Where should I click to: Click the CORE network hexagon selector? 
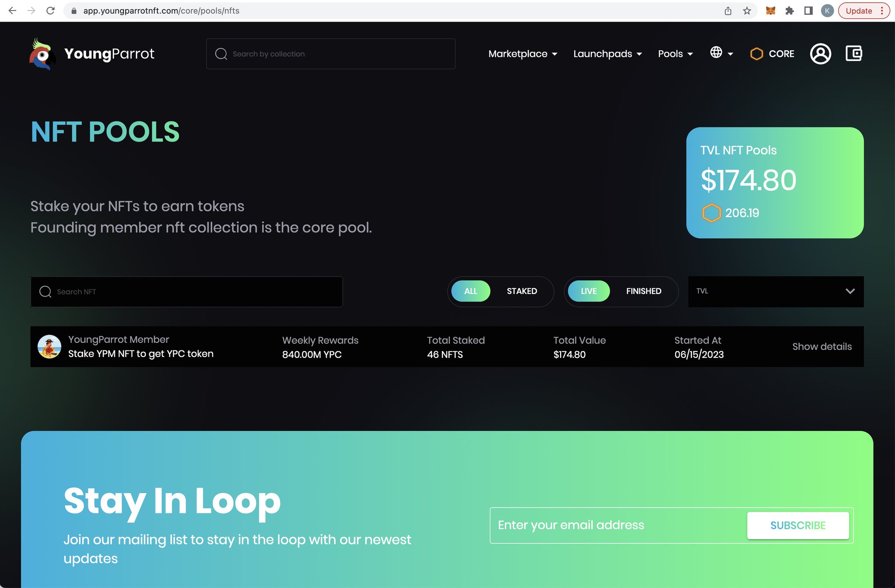pyautogui.click(x=772, y=54)
